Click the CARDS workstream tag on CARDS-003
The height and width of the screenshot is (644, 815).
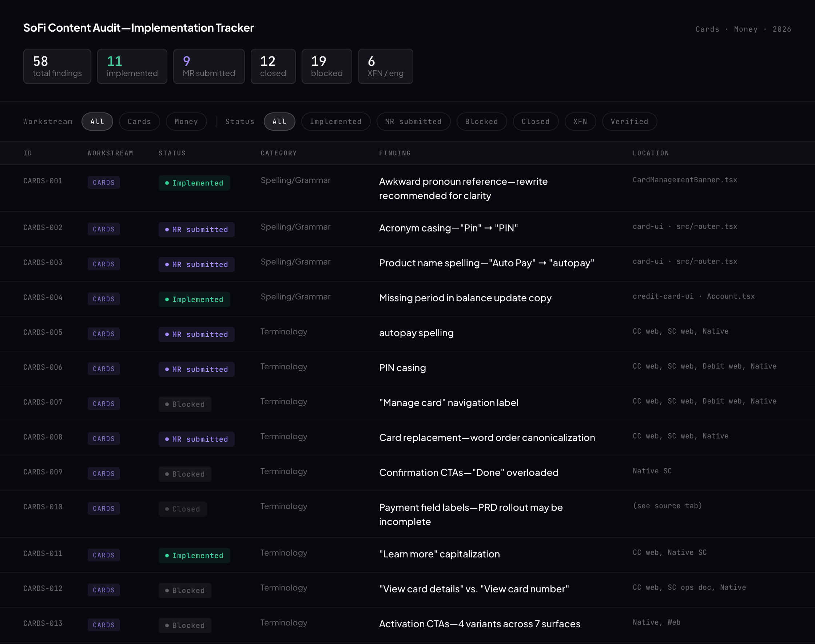pyautogui.click(x=104, y=264)
